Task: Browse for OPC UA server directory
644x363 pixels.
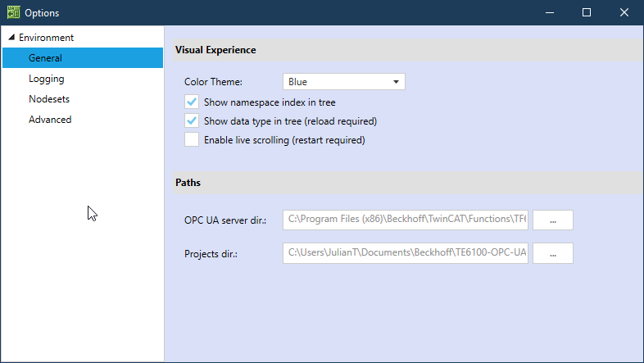Action: click(x=553, y=220)
